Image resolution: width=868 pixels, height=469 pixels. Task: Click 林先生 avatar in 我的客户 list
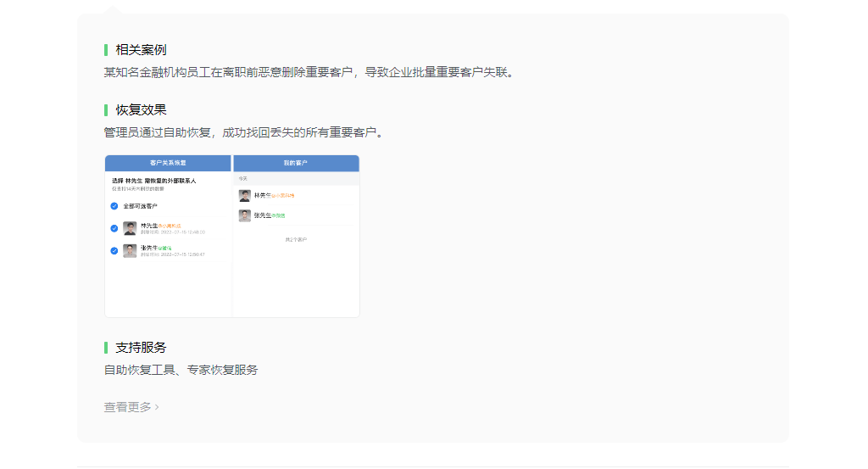point(245,195)
